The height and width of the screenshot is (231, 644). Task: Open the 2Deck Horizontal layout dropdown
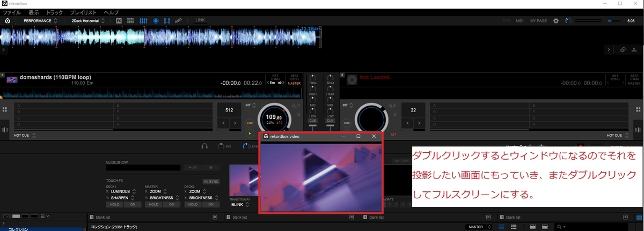(x=89, y=21)
